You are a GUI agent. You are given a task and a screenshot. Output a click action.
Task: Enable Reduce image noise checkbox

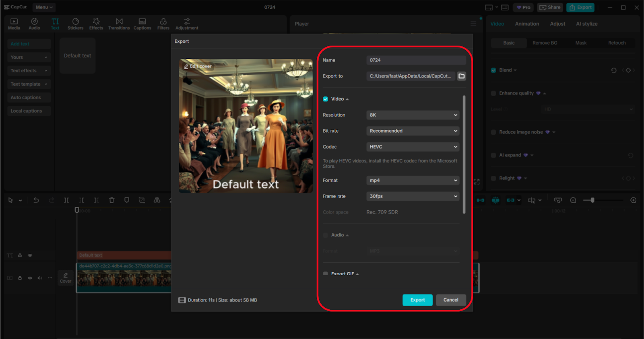point(493,132)
